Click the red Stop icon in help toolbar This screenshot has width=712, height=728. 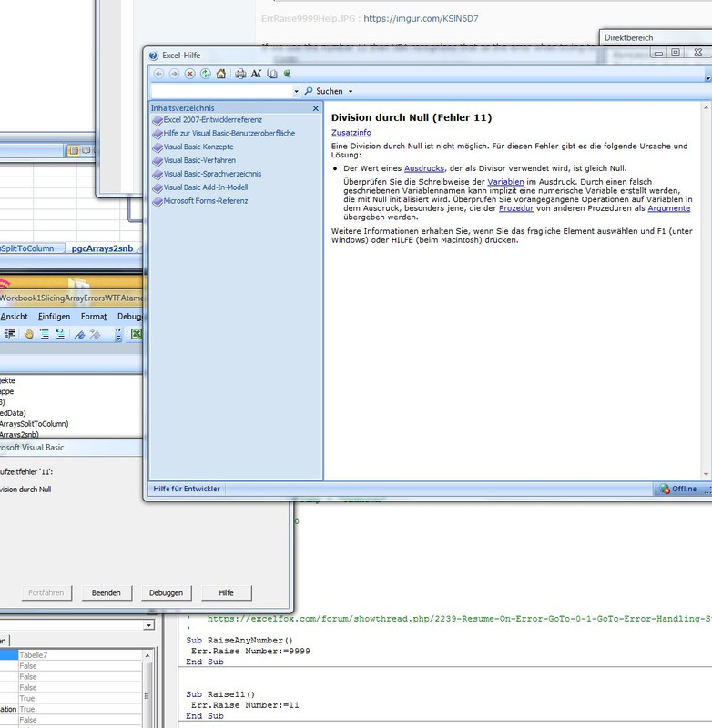189,74
